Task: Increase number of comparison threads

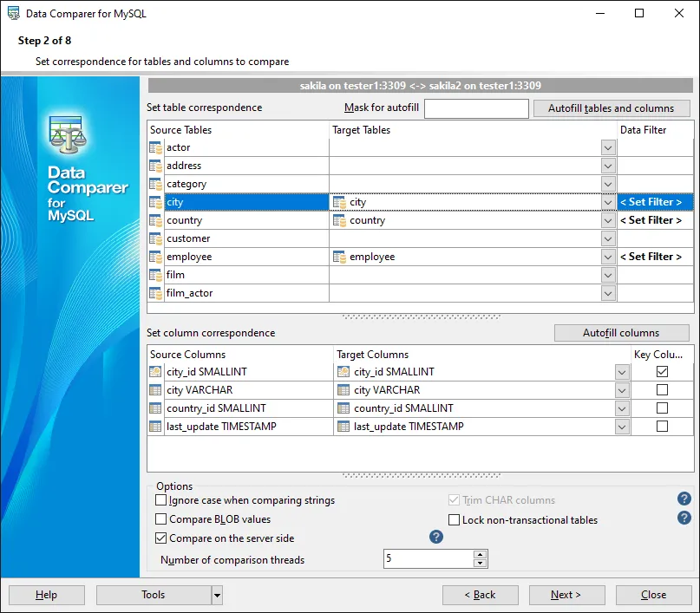Action: click(480, 555)
